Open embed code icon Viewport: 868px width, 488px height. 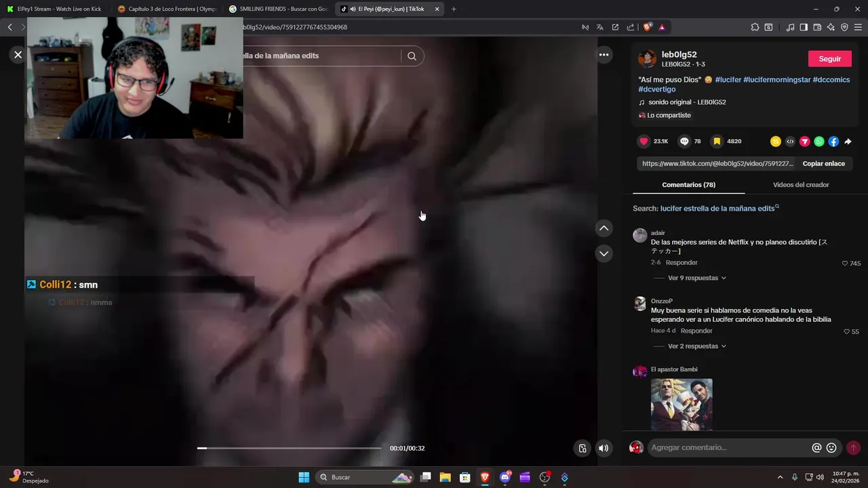790,142
